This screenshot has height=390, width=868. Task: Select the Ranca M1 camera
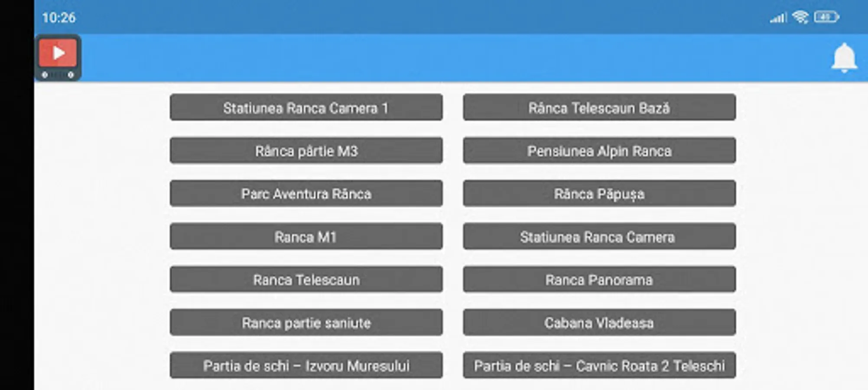(306, 236)
